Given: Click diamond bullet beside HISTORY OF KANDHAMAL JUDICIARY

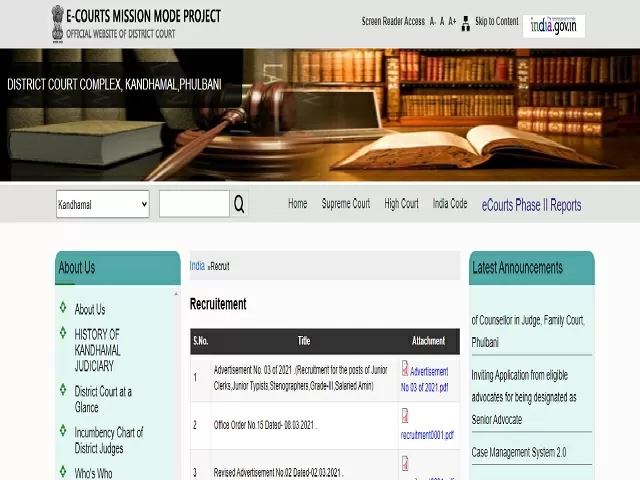Looking at the screenshot, I should point(63,332).
